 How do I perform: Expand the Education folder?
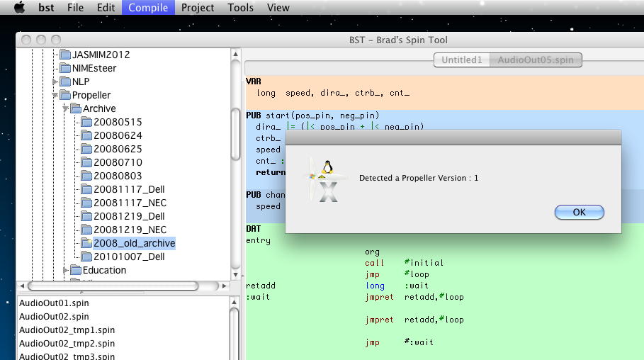pyautogui.click(x=66, y=270)
